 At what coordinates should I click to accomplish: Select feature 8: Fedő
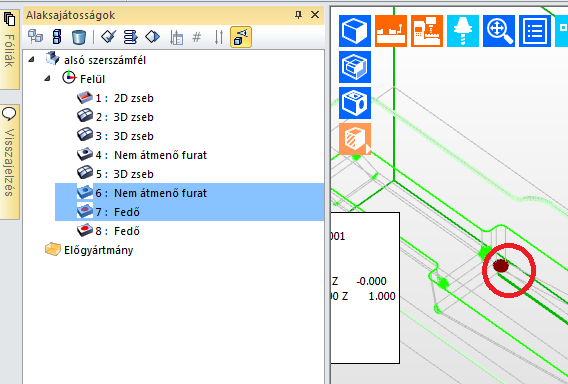tap(108, 231)
